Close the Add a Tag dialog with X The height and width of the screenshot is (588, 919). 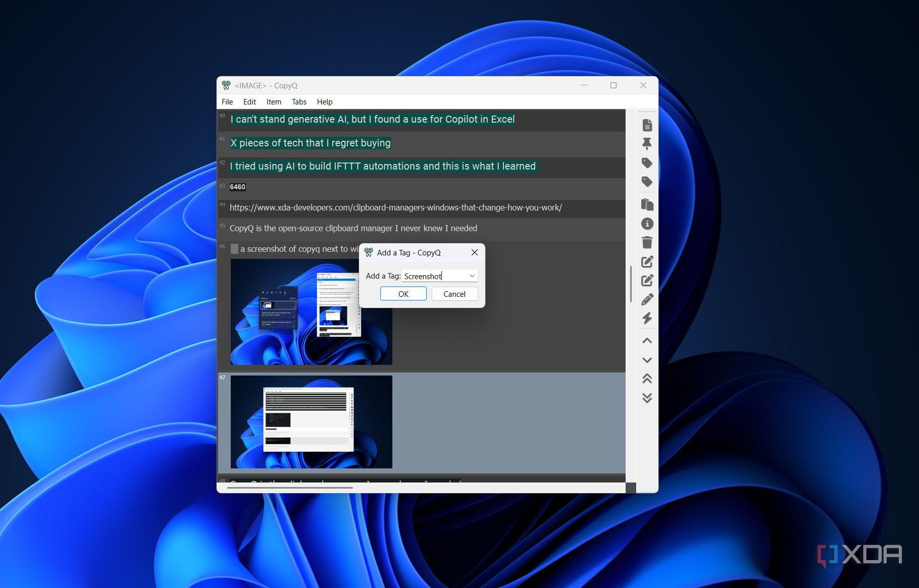[475, 252]
